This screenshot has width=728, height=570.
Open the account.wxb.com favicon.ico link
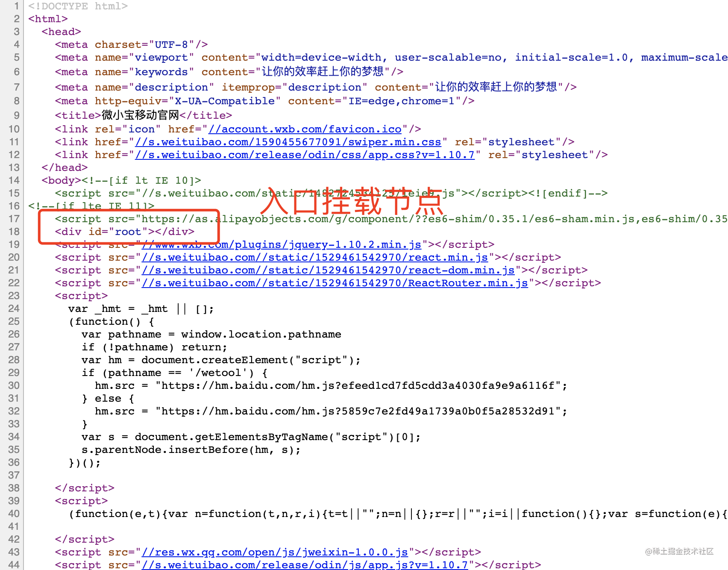[305, 129]
